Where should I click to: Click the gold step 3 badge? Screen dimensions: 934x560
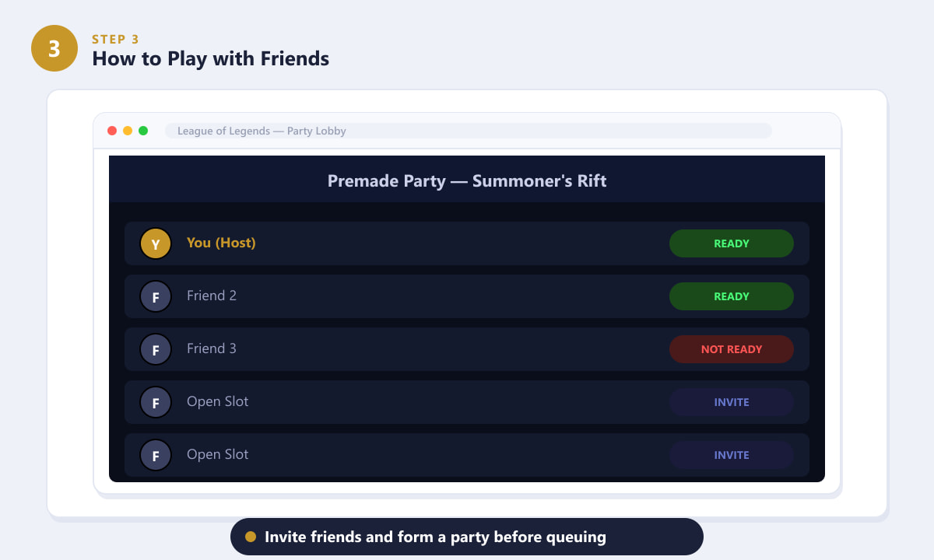[x=54, y=48]
